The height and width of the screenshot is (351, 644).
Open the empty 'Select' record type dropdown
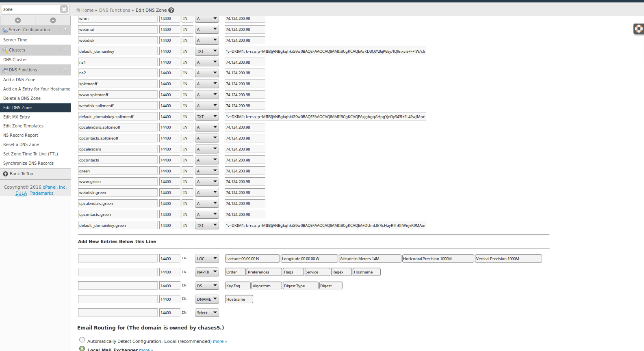coord(207,313)
